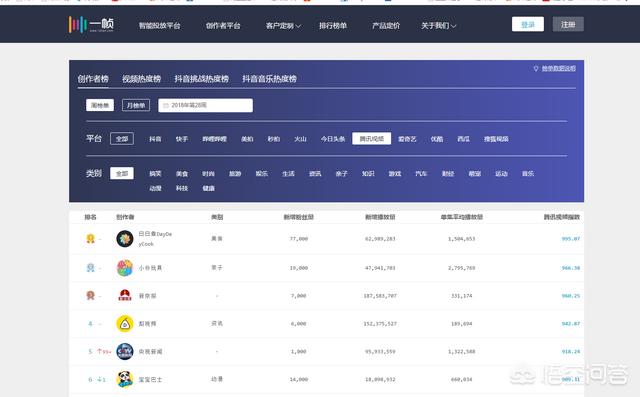Open 排行榜单 in top navigation
This screenshot has width=640, height=397.
333,26
